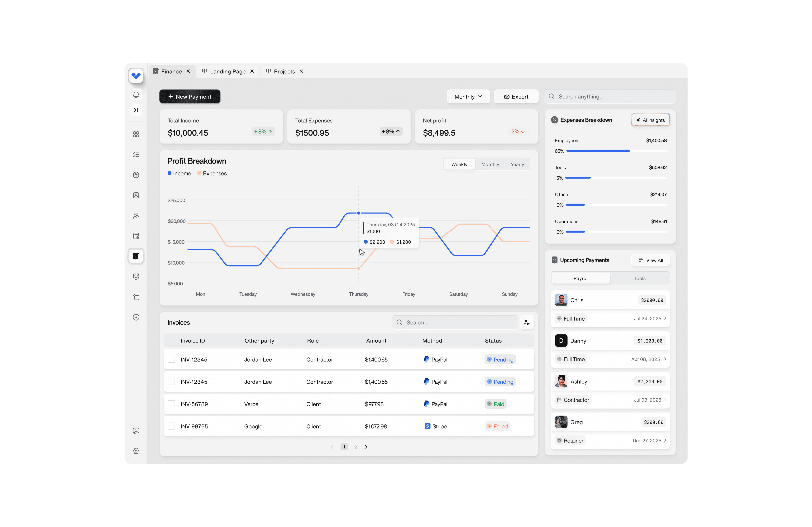Image resolution: width=812 pixels, height=527 pixels.
Task: Click the New Payment button
Action: click(x=190, y=97)
